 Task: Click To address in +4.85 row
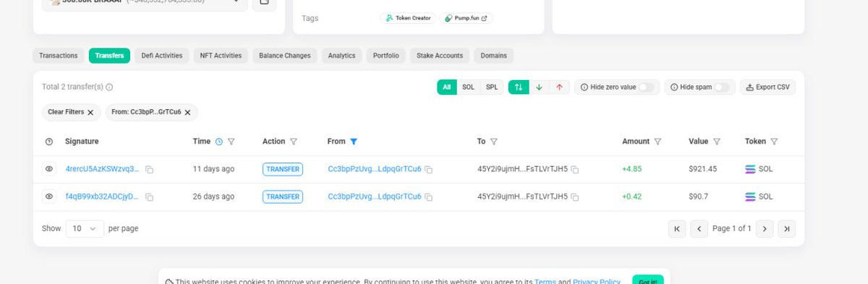click(x=522, y=169)
